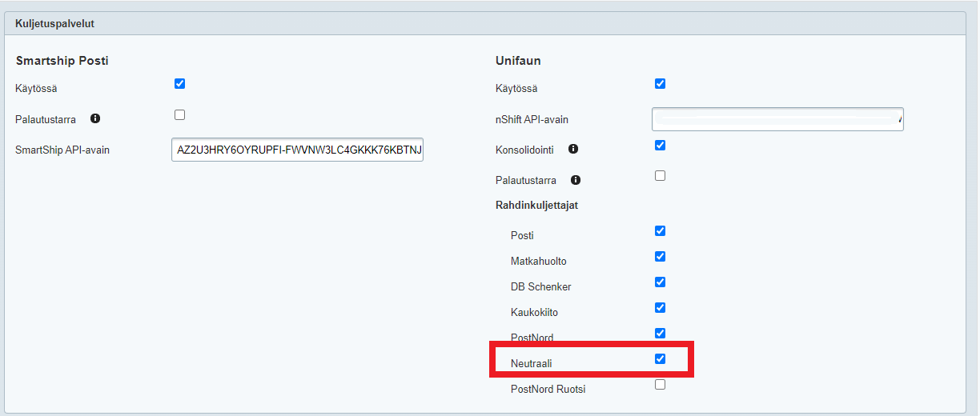Disable Smartship Posti Käytössä checkbox
The width and height of the screenshot is (980, 416).
point(179,84)
